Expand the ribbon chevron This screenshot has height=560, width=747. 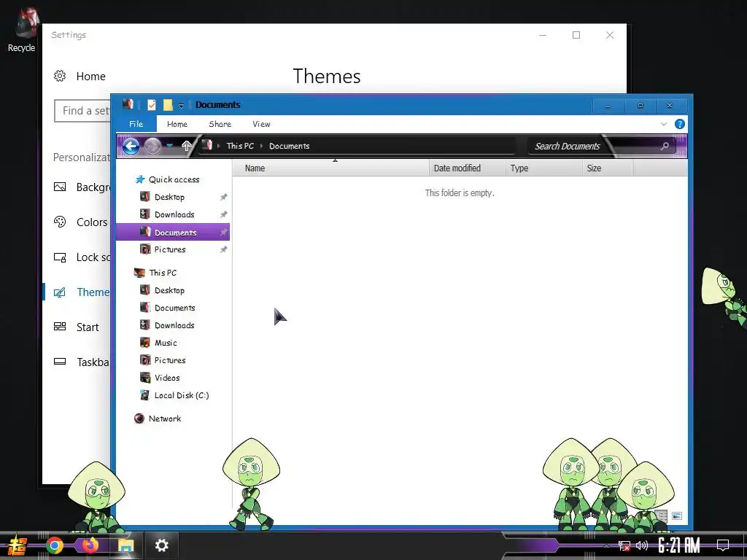pos(664,124)
